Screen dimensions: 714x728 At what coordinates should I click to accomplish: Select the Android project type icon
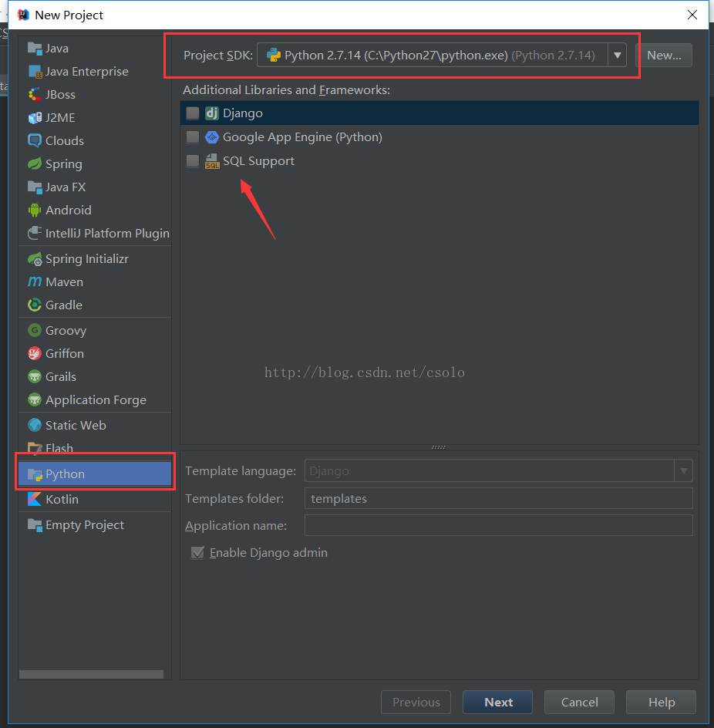coord(34,211)
